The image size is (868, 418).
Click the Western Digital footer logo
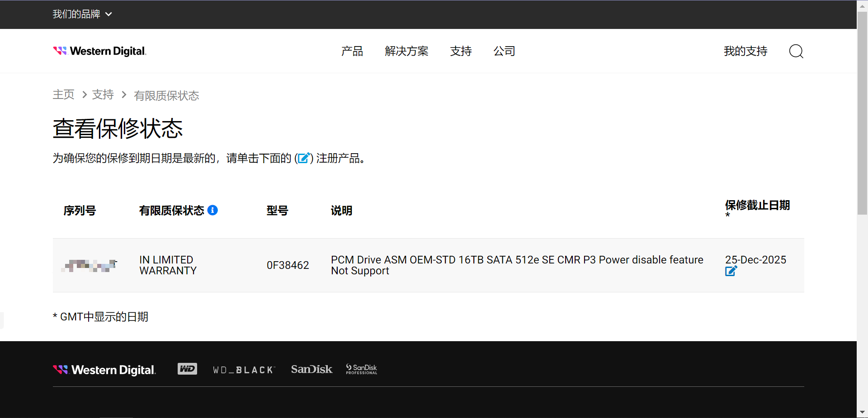(x=104, y=370)
